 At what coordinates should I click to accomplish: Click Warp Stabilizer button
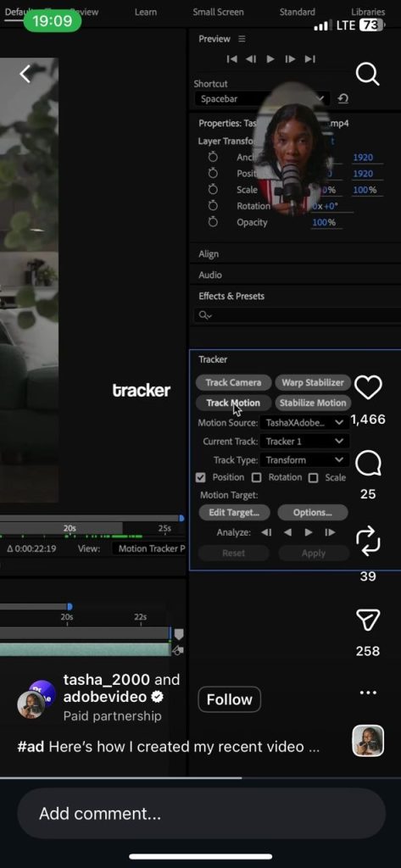[312, 382]
